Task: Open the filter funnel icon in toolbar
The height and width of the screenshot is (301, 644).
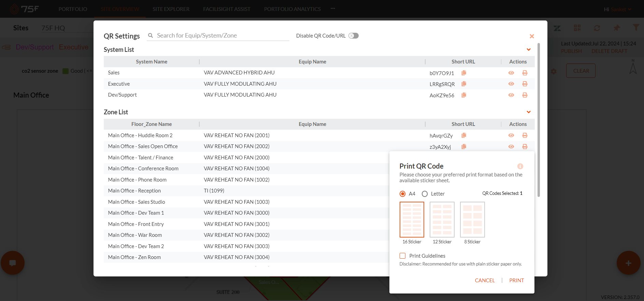Action: (636, 28)
